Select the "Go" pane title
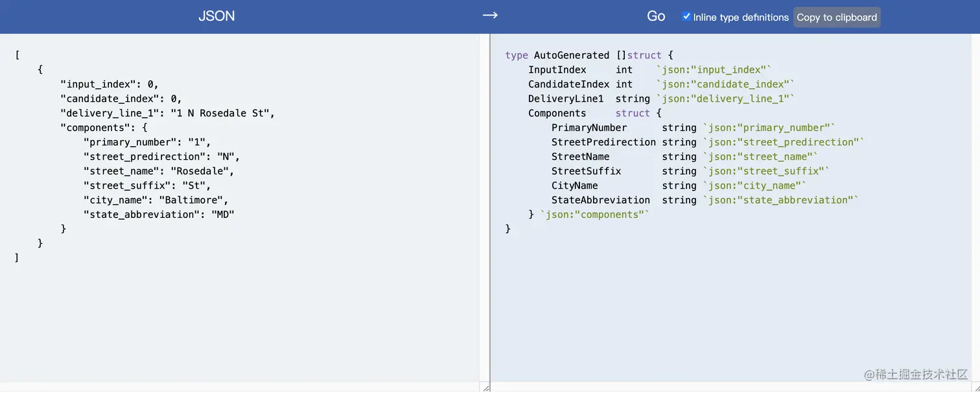980x393 pixels. click(656, 16)
